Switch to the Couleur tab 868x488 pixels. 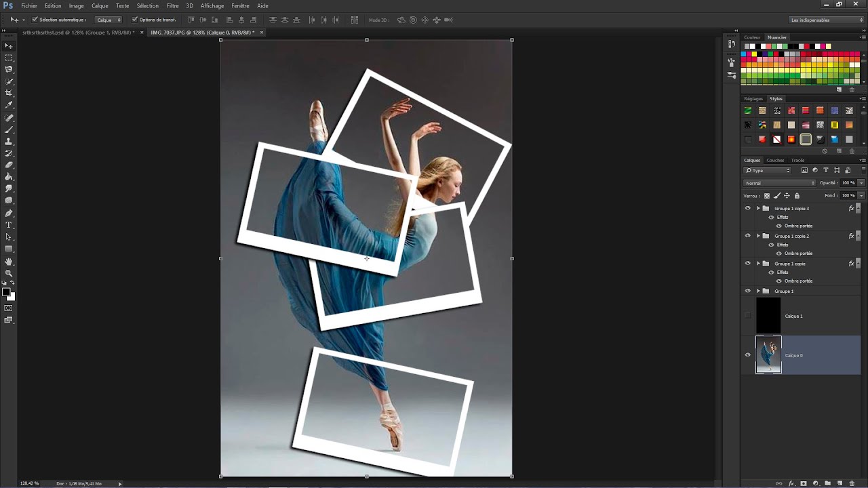pyautogui.click(x=752, y=37)
